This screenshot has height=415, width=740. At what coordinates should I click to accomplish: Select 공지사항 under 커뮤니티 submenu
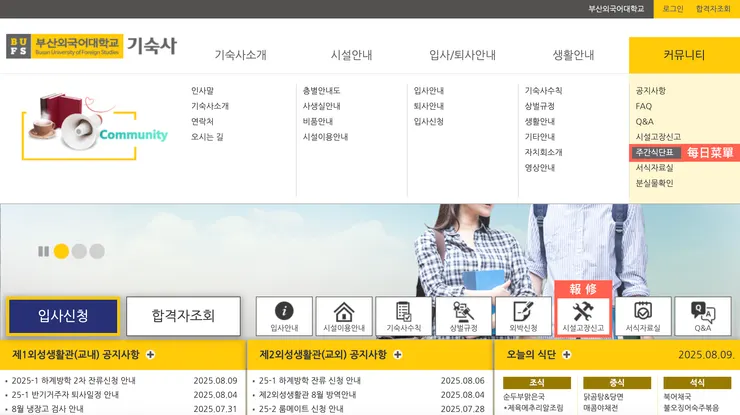651,91
